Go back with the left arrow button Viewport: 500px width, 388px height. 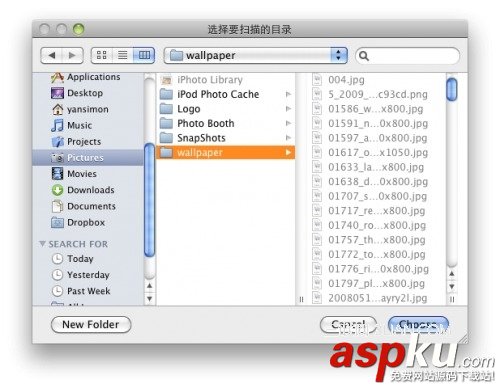coord(51,55)
